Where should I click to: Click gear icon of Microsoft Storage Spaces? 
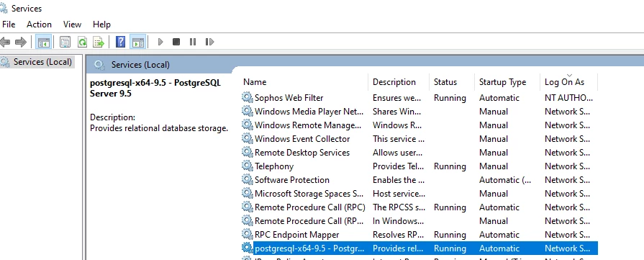[247, 193]
